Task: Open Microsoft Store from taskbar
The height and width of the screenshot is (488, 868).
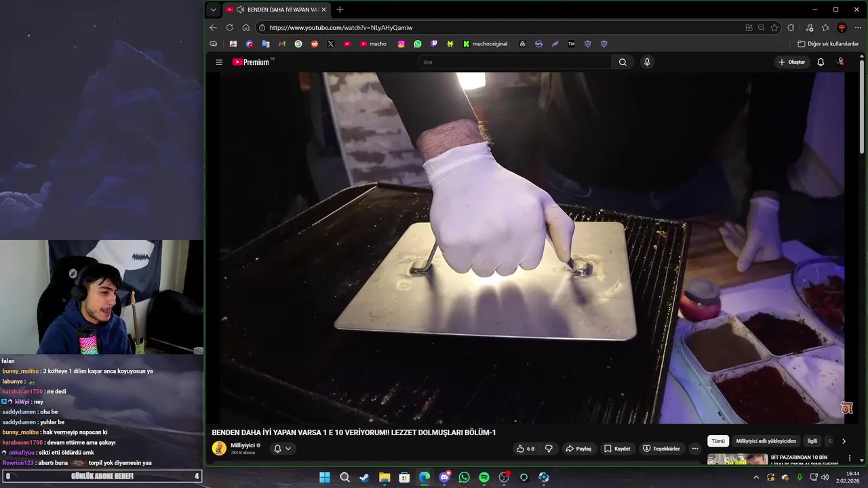Action: click(x=404, y=477)
